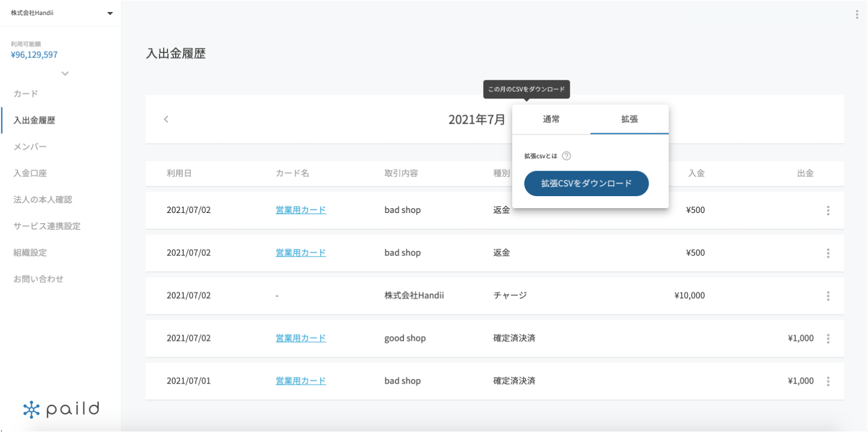Viewport: 868px width, 432px height.
Task: Click the ¥10,000 deposit amount
Action: 690,295
